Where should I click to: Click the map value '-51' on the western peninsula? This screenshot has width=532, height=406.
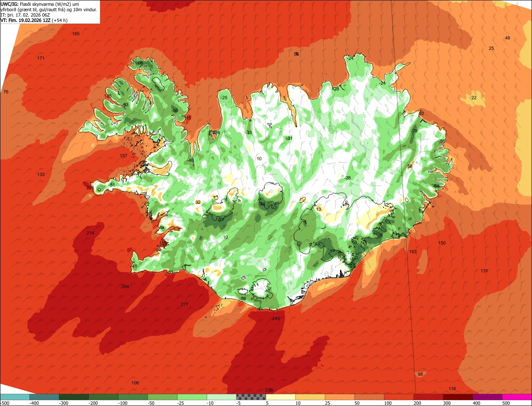click(x=111, y=185)
